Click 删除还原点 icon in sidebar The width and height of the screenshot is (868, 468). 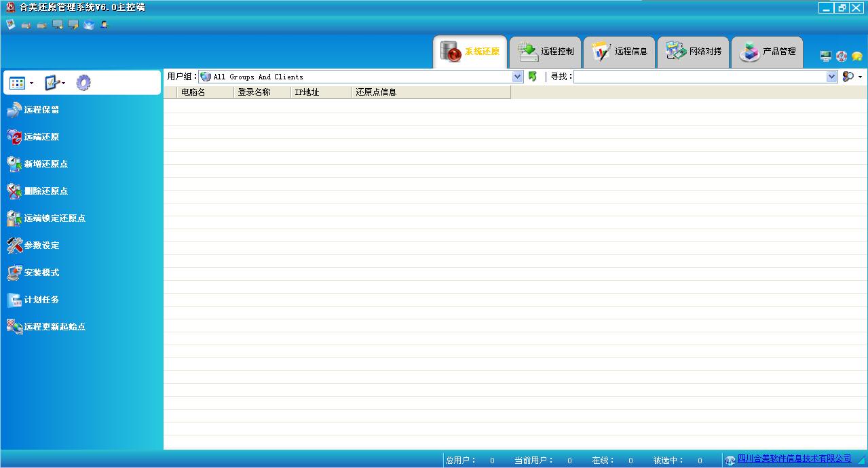click(x=14, y=191)
